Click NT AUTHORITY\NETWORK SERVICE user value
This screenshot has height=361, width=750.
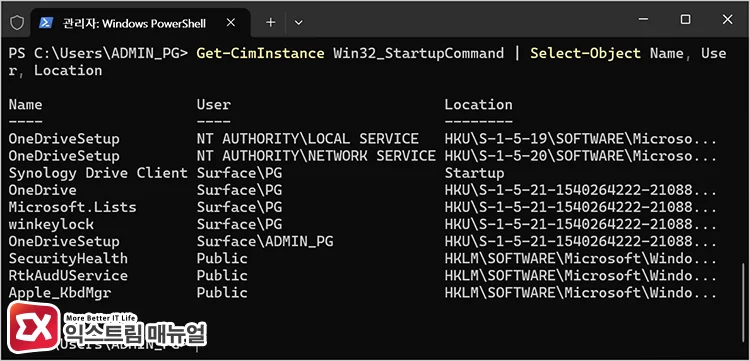click(x=316, y=156)
